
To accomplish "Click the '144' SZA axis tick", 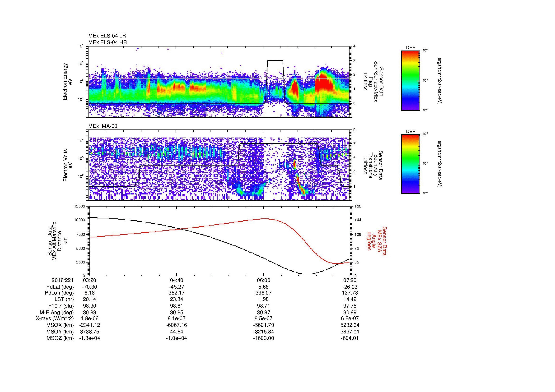I will [x=358, y=220].
